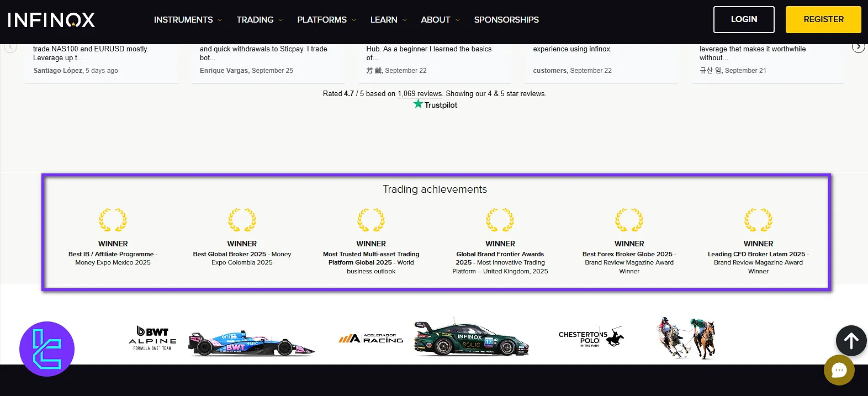Expand the INSTRUMENTS dropdown chevron
This screenshot has height=396, width=868.
220,20
